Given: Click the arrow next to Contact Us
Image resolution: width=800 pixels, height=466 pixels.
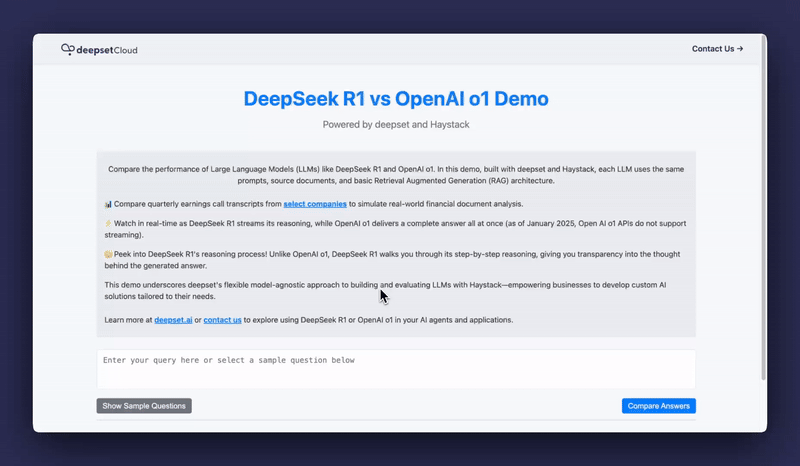Looking at the screenshot, I should 740,48.
